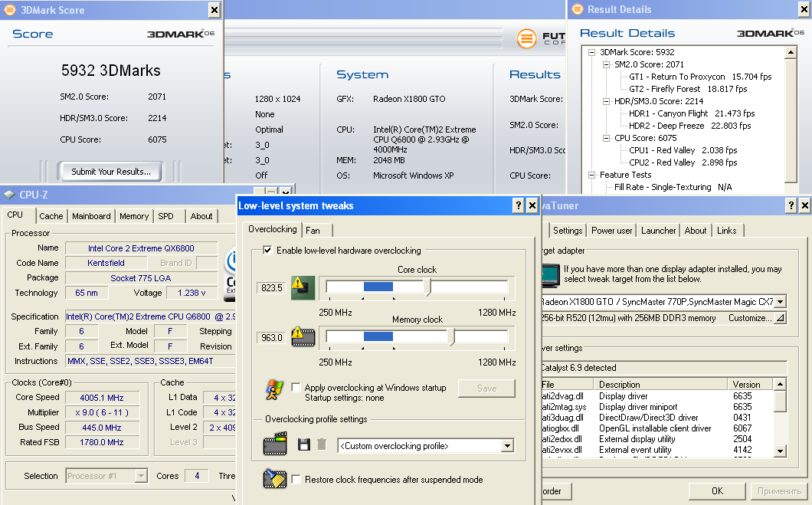812x505 pixels.
Task: Collapse the SM2.0 Score: 2071 node
Action: click(x=606, y=64)
